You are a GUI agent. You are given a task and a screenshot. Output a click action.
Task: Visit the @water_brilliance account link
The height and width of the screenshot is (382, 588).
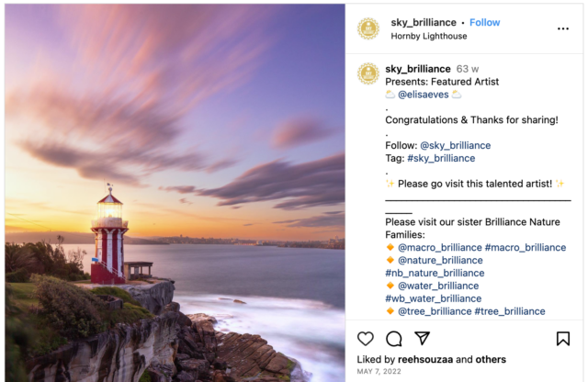438,286
